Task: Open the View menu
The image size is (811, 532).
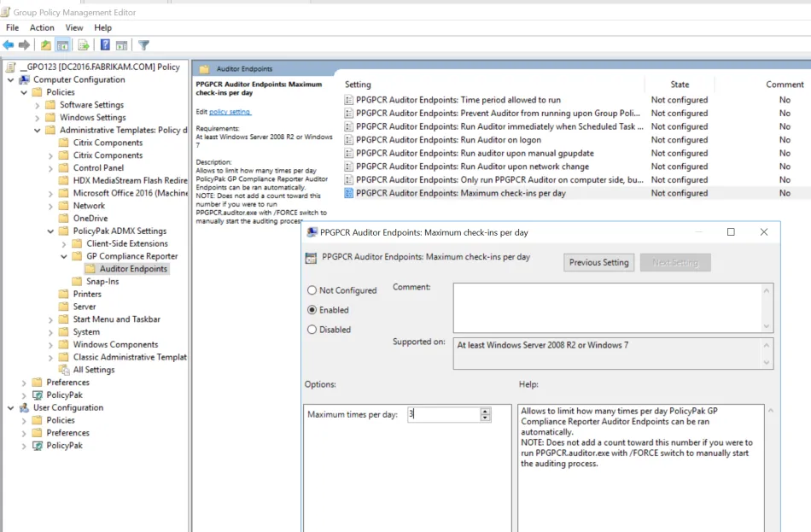Action: 74,28
